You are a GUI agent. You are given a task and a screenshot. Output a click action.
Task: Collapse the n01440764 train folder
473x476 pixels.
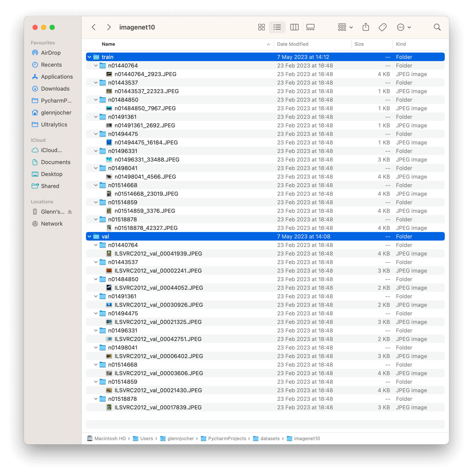[96, 65]
